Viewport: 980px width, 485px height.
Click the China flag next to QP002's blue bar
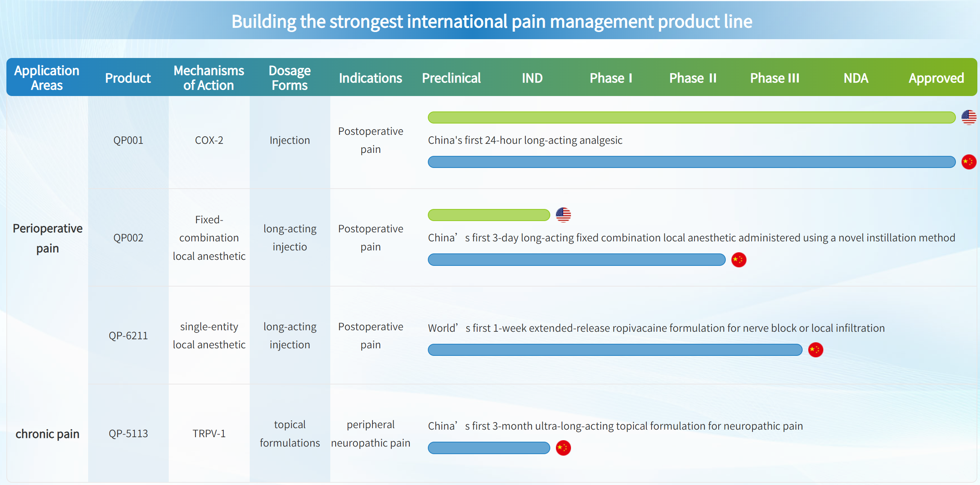(739, 260)
